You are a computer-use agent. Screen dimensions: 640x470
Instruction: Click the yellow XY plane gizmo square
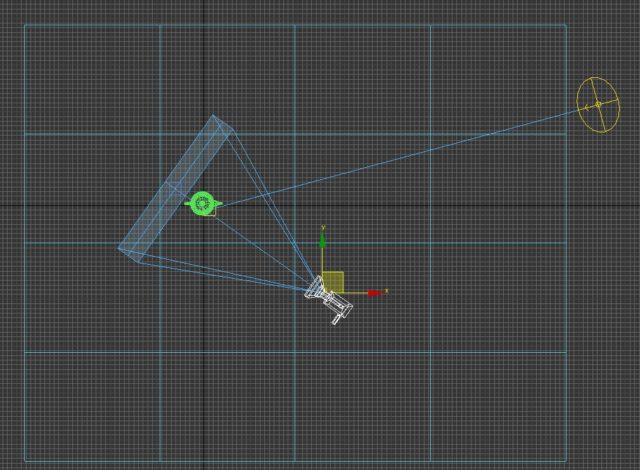(x=333, y=282)
